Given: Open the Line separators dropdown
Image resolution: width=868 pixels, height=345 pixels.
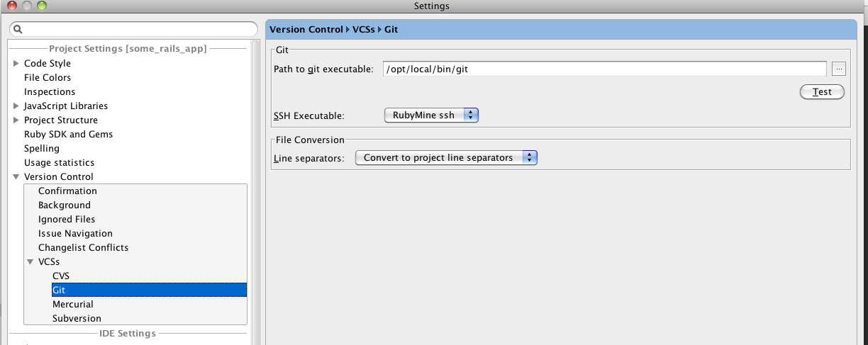Looking at the screenshot, I should pos(446,157).
